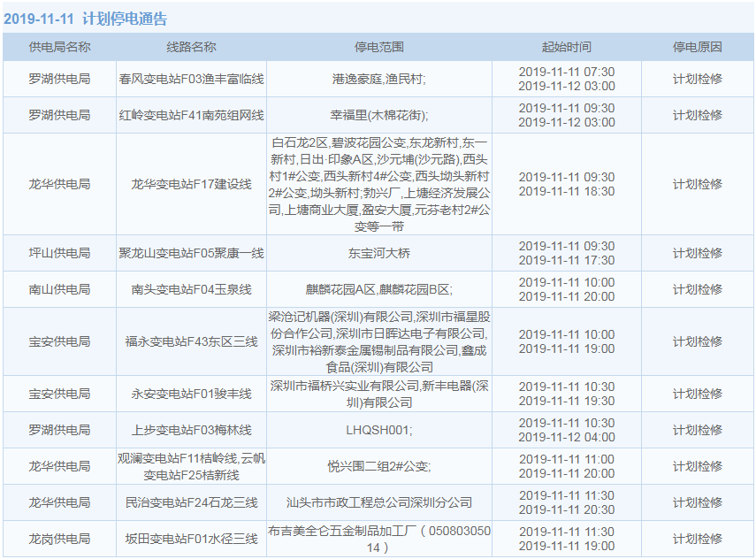This screenshot has height=559, width=756.
Task: Click the 线路名称 column header
Action: click(191, 47)
